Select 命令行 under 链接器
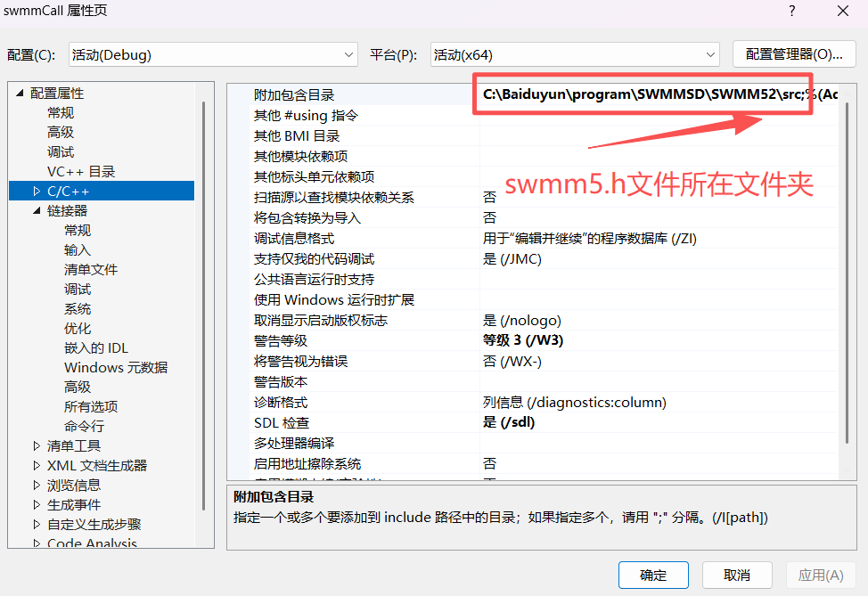 [x=84, y=426]
